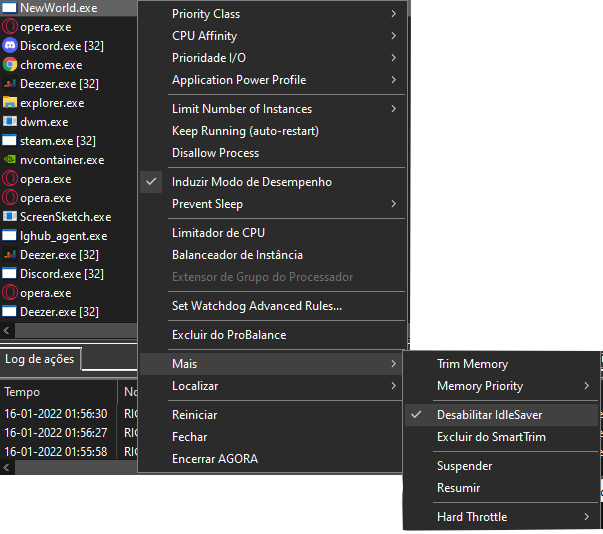Expand the CPU Affinity submenu
This screenshot has width=603, height=534.
click(273, 36)
